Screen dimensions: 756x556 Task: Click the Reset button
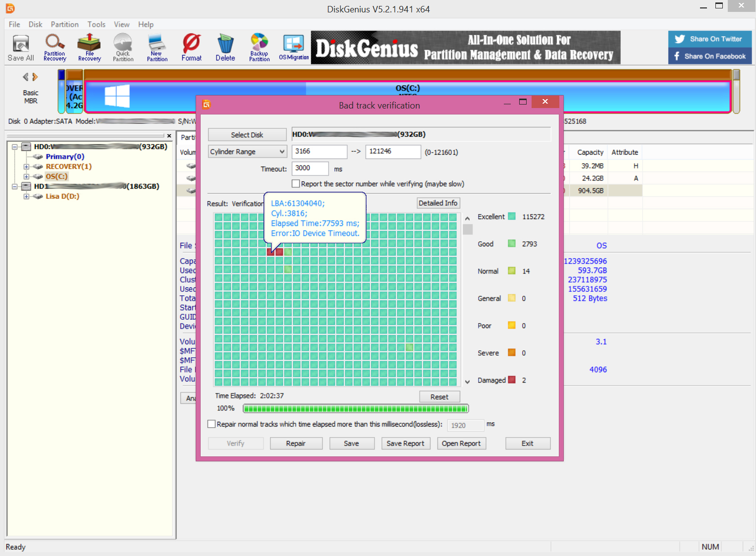point(439,397)
